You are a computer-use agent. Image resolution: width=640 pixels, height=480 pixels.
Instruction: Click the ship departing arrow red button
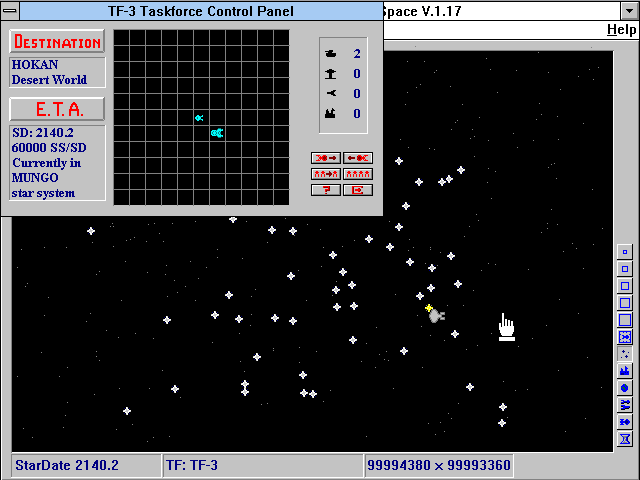tap(326, 158)
